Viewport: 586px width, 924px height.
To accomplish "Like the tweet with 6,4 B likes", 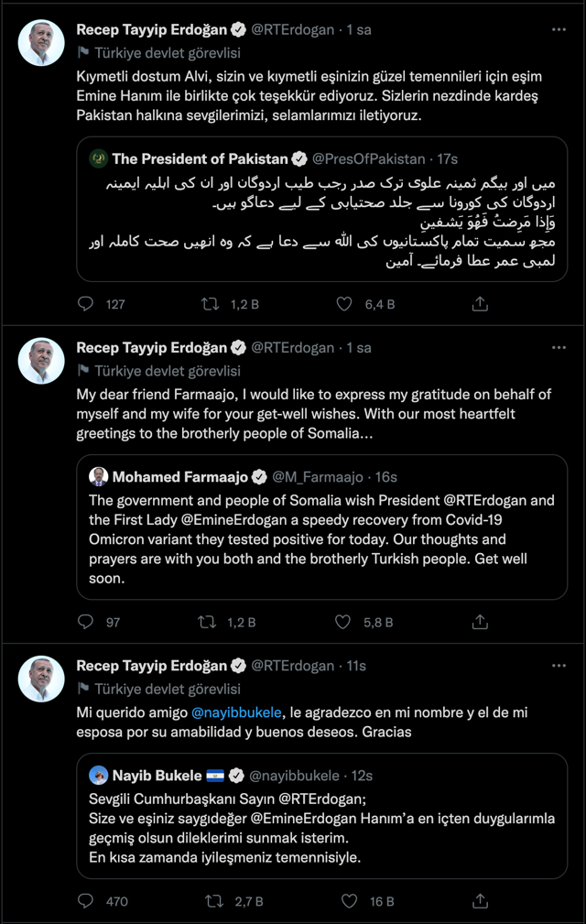I will tap(344, 304).
